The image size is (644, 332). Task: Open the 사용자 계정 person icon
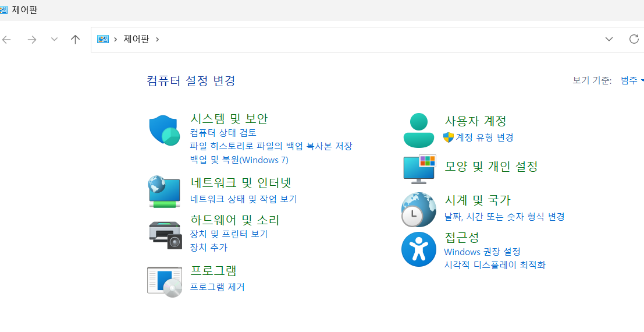418,130
